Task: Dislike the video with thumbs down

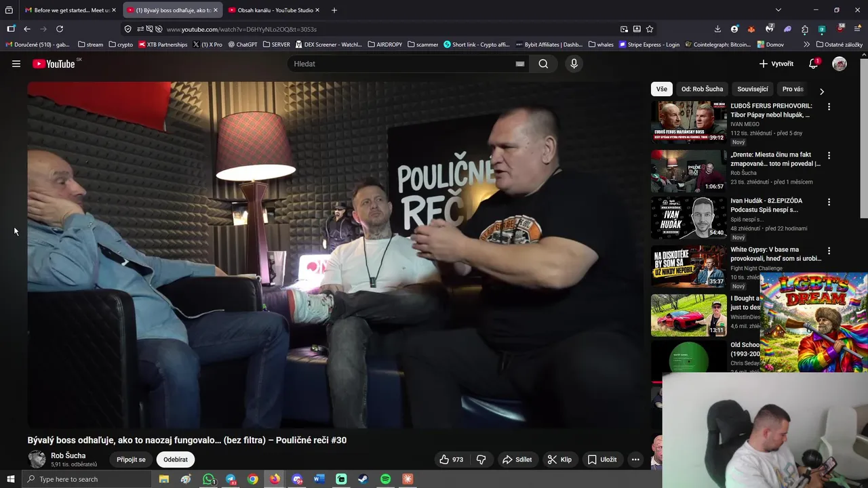Action: click(481, 460)
